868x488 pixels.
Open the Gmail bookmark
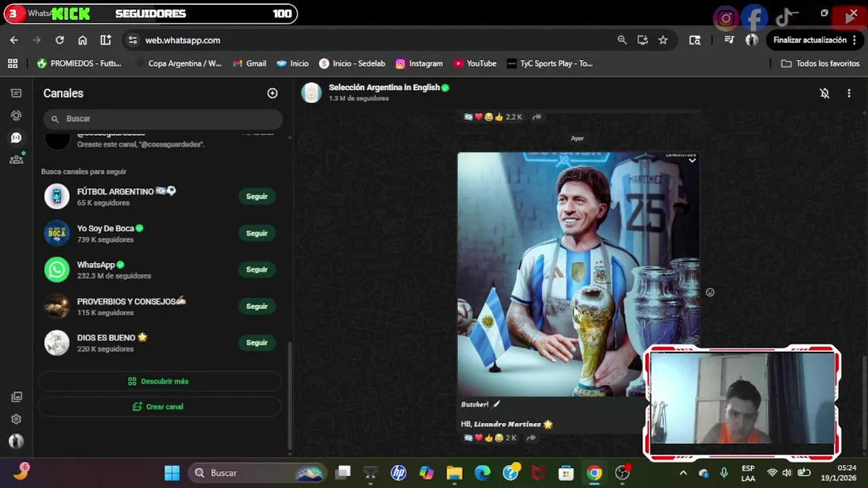pyautogui.click(x=249, y=63)
